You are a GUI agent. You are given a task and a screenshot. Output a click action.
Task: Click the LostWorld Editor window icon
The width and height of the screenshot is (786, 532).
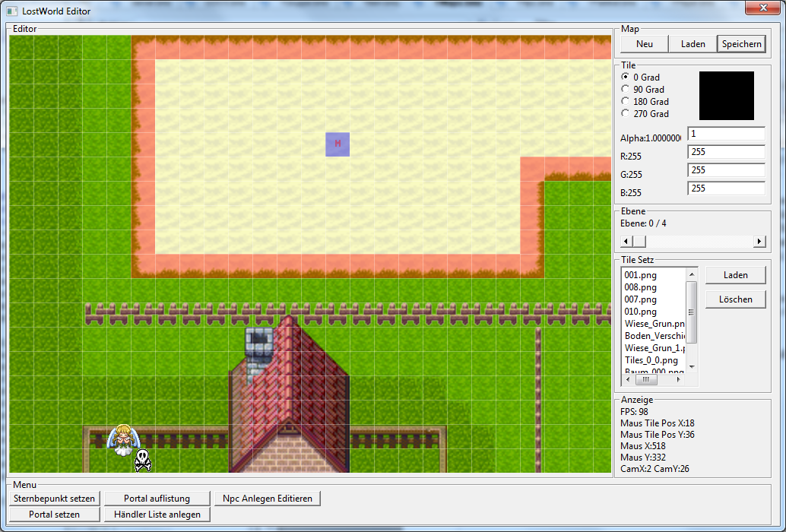12,11
